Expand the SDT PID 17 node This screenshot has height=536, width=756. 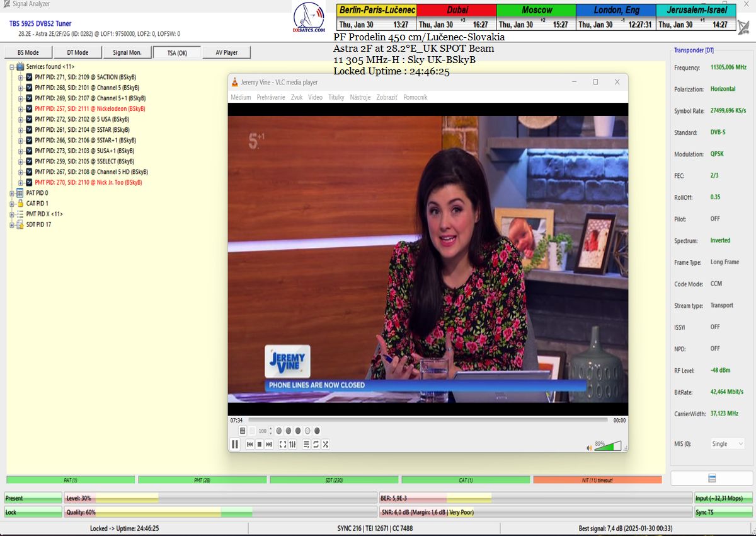[x=12, y=224]
